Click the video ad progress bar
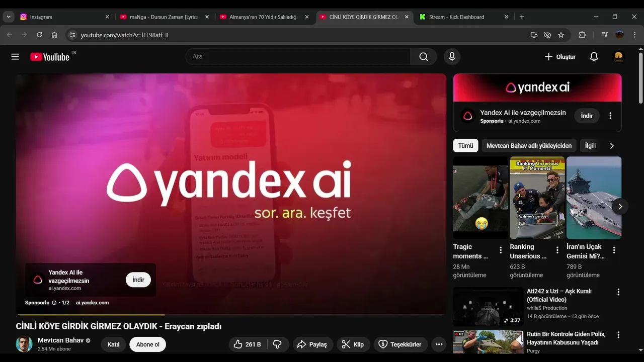Viewport: 644px width, 362px height. [231, 315]
